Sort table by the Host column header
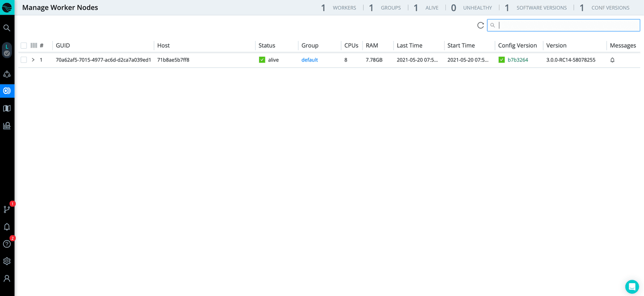Viewport: 644px width, 296px height. [x=163, y=46]
